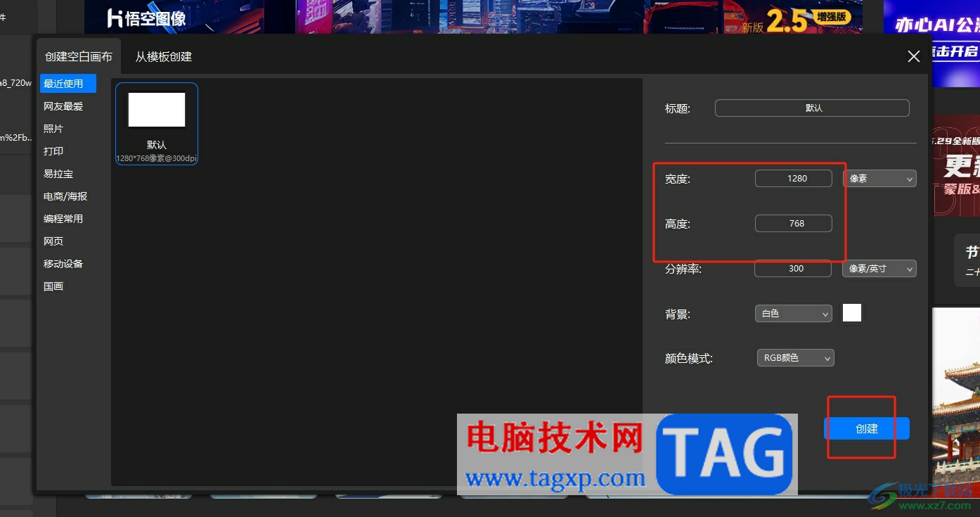Select 照片 category
The height and width of the screenshot is (517, 980).
click(x=53, y=129)
